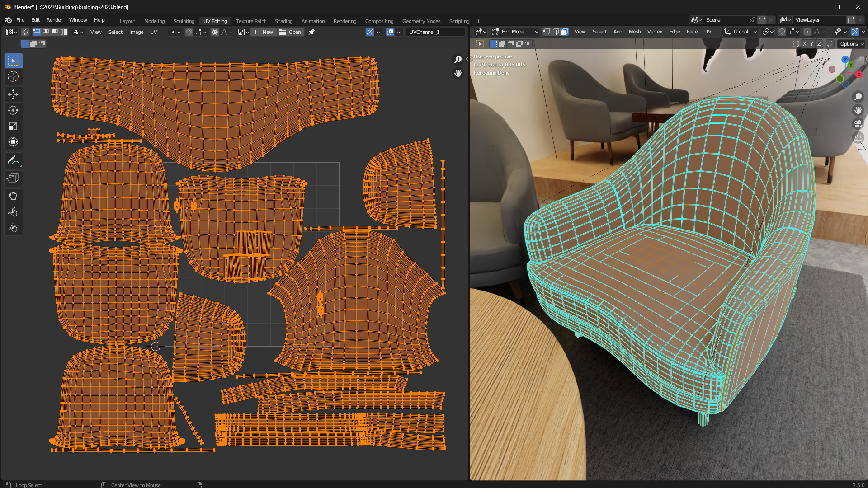This screenshot has height=488, width=868.
Task: Activate the Move tool in UV toolbar
Action: coord(13,94)
